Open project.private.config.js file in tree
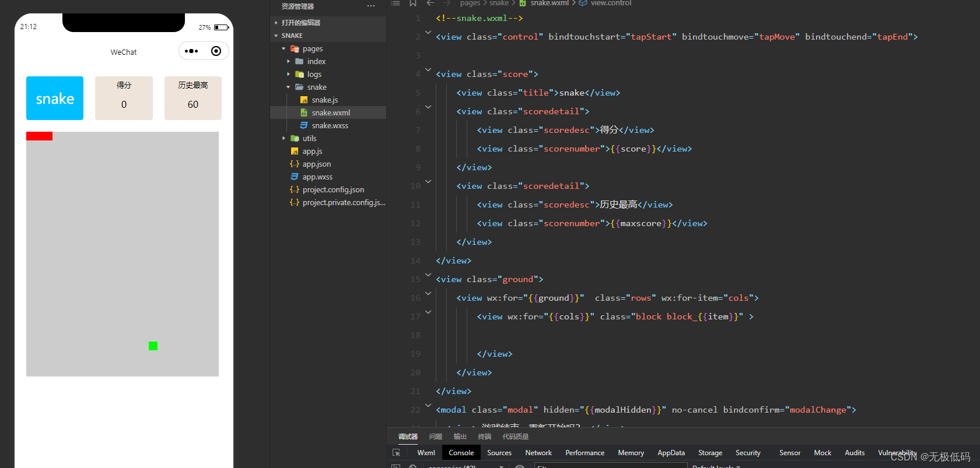980x468 pixels. click(328, 203)
